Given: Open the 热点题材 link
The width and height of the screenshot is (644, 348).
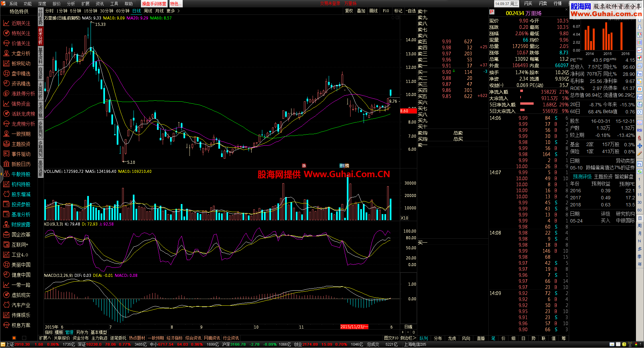Looking at the screenshot, I should 137,338.
